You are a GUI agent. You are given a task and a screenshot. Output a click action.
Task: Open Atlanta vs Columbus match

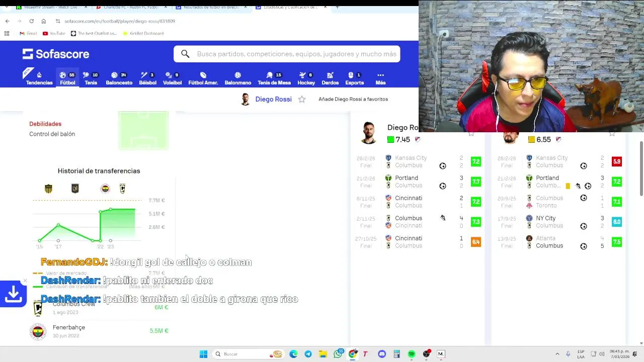558,242
